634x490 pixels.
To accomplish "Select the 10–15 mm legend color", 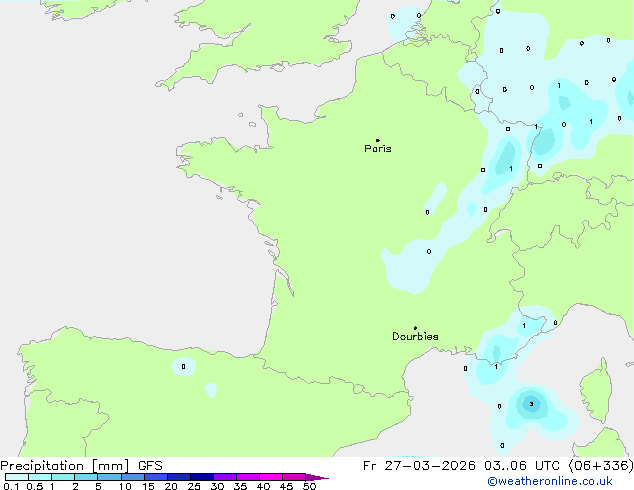I will tap(132, 477).
